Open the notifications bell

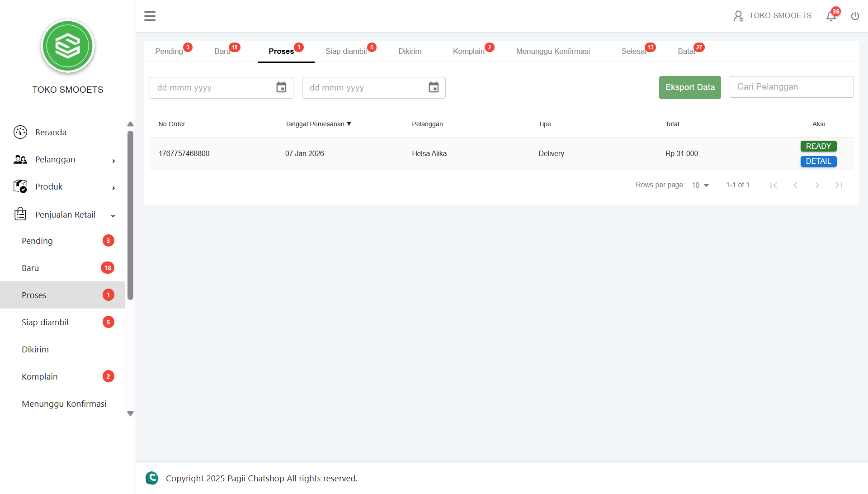[x=831, y=16]
